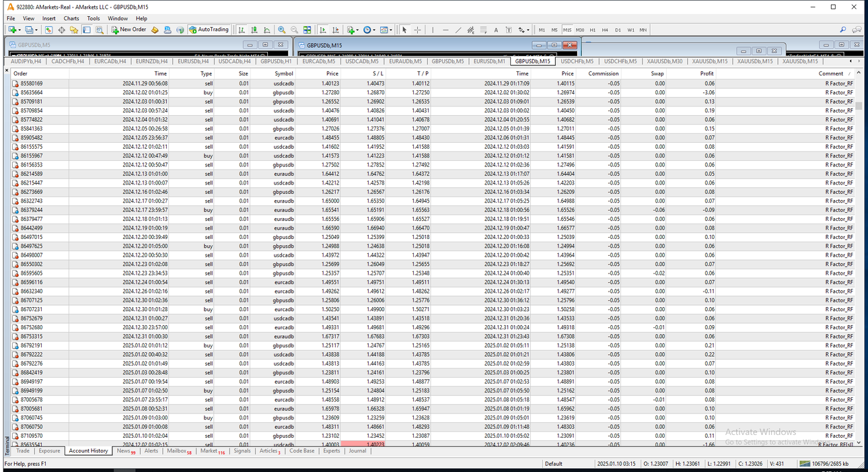The width and height of the screenshot is (868, 472).
Task: Open the Market Watch window icon
Action: [49, 30]
